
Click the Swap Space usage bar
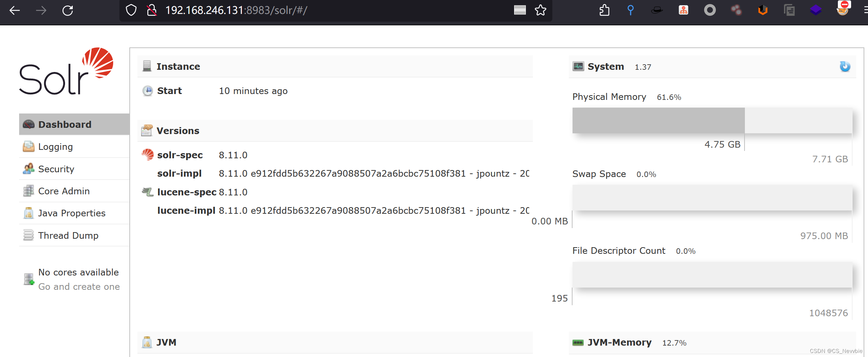point(712,198)
